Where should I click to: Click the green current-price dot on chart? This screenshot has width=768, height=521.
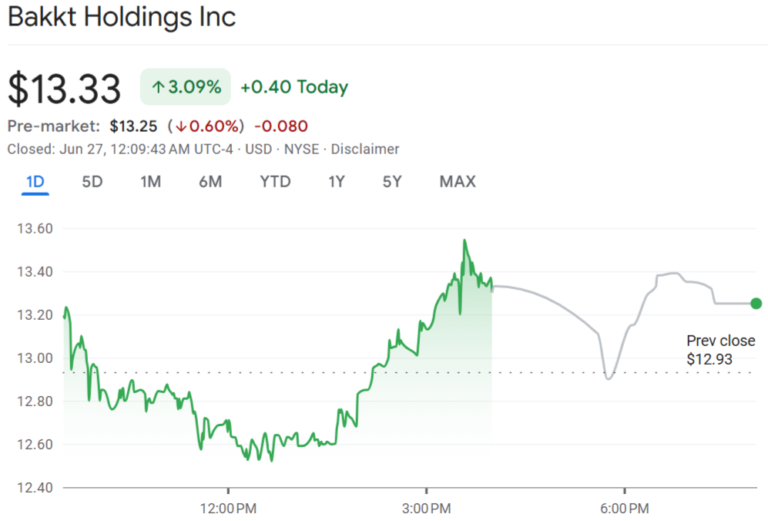756,304
